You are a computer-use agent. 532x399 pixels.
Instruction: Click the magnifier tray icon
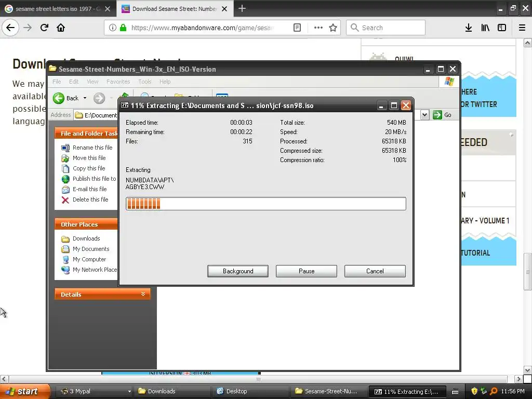[494, 391]
